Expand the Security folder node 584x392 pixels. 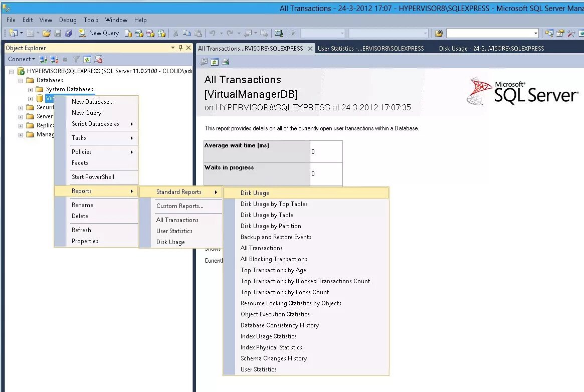point(21,108)
